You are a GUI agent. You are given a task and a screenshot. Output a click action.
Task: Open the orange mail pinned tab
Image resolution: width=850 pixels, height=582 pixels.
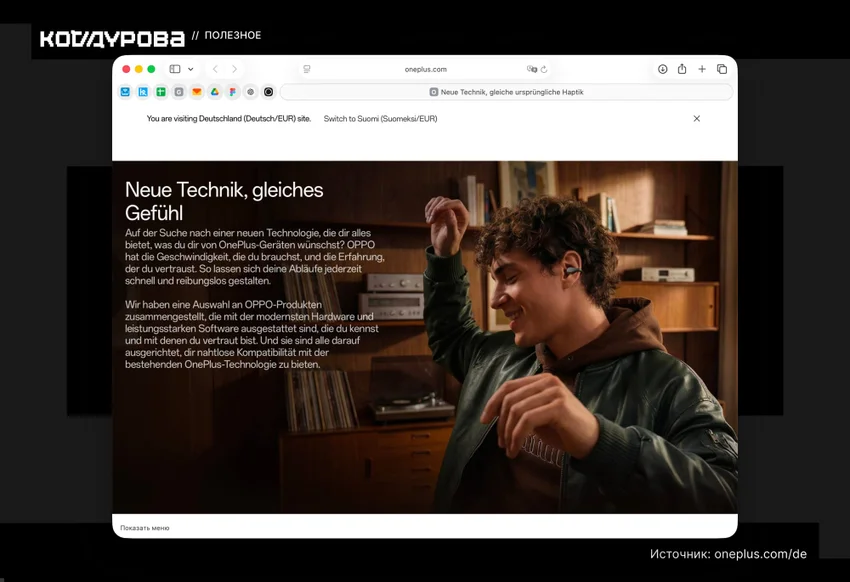(197, 92)
